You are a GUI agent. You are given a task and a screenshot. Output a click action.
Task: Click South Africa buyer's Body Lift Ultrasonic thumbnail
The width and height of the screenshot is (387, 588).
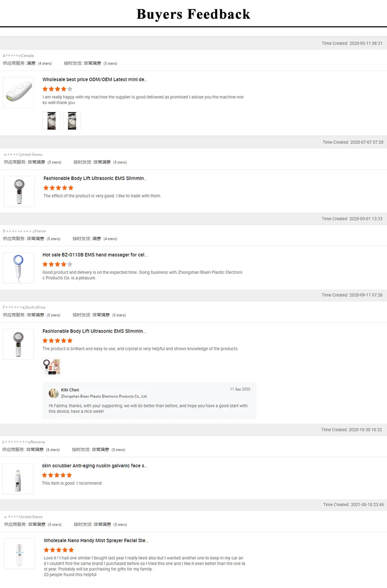coord(18,344)
